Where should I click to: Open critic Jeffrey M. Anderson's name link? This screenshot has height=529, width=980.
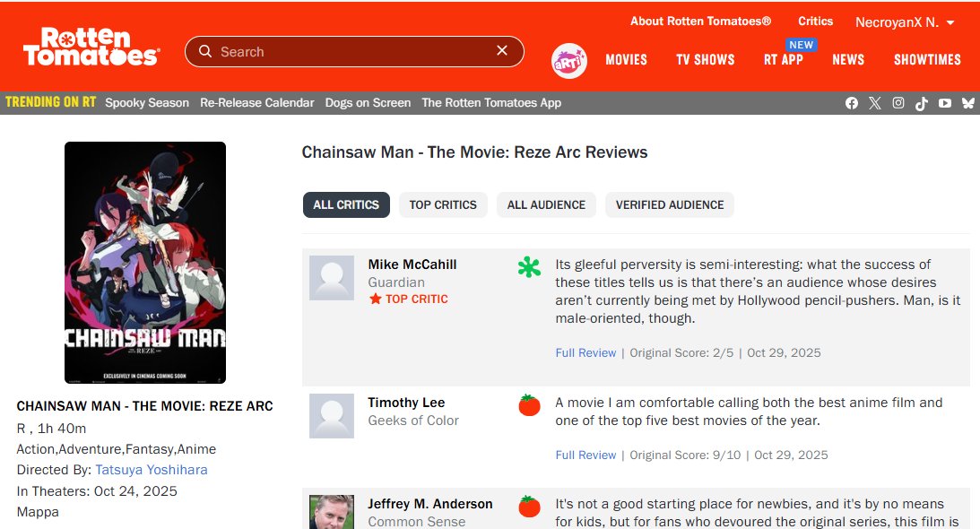click(x=430, y=504)
